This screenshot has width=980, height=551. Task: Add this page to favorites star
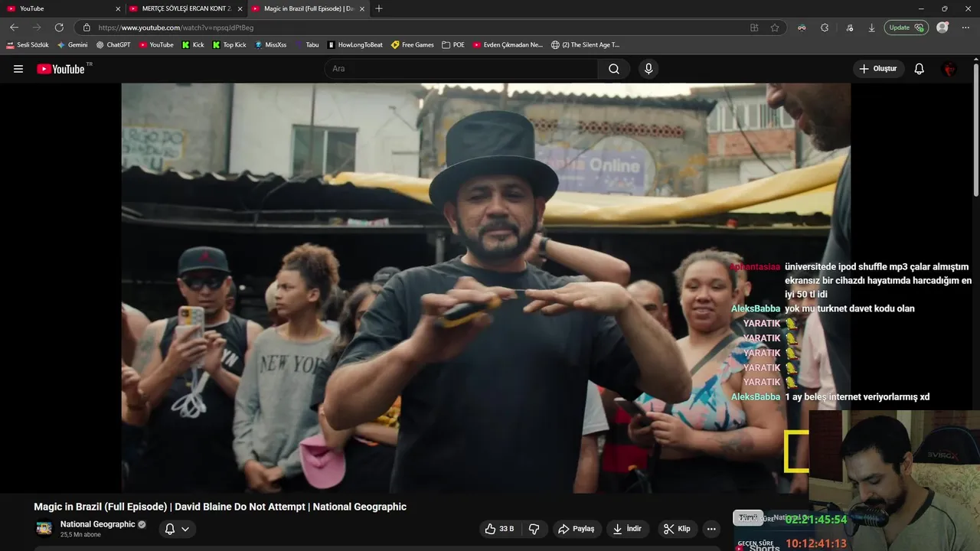point(775,28)
